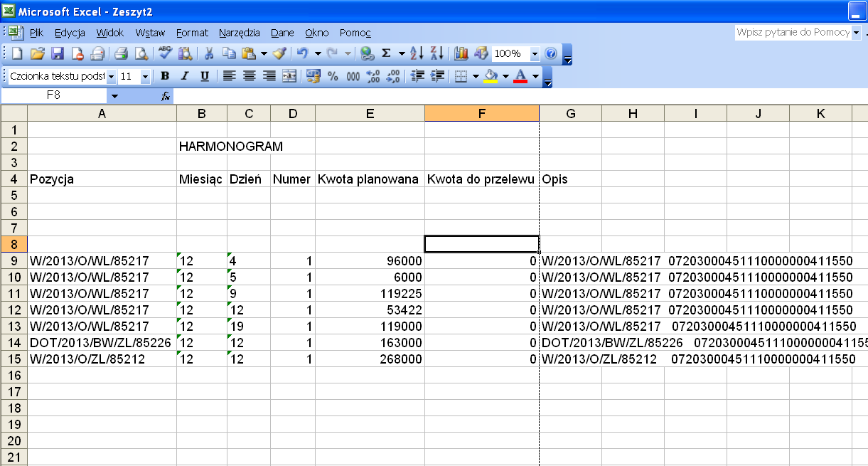Image resolution: width=868 pixels, height=466 pixels.
Task: Apply Currency style icon
Action: tap(313, 76)
